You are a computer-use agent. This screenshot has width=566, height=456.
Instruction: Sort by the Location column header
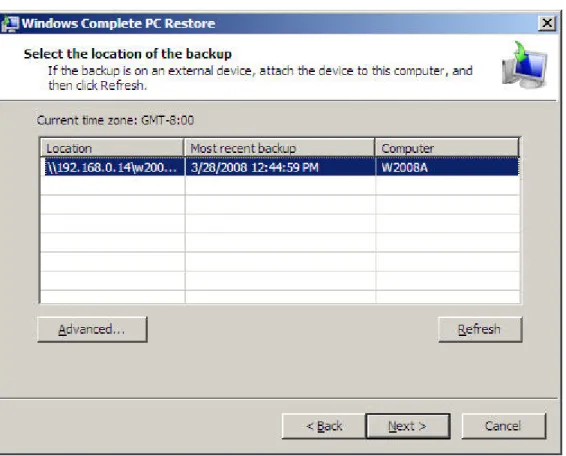point(112,148)
